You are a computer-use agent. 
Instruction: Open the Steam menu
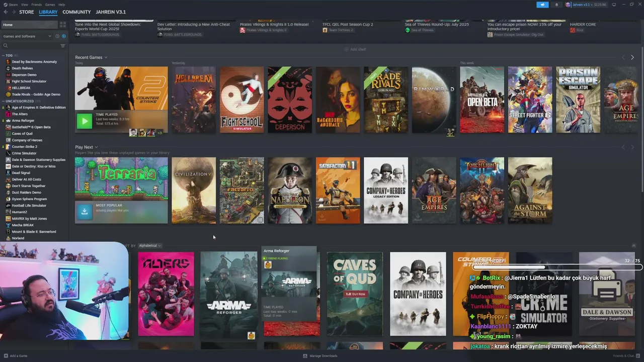(14, 5)
